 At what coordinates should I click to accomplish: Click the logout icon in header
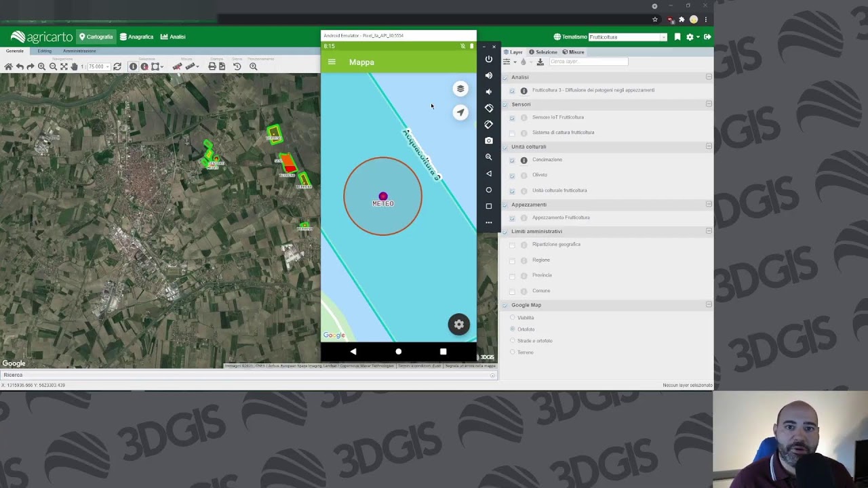707,37
